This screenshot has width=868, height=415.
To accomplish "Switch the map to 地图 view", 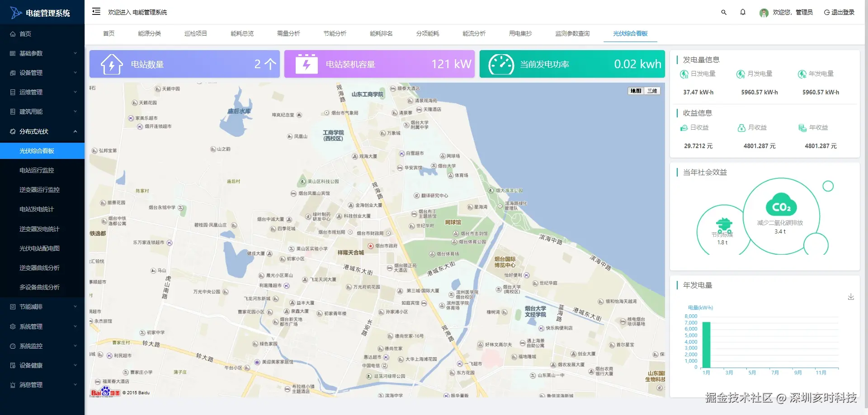I will pyautogui.click(x=636, y=91).
